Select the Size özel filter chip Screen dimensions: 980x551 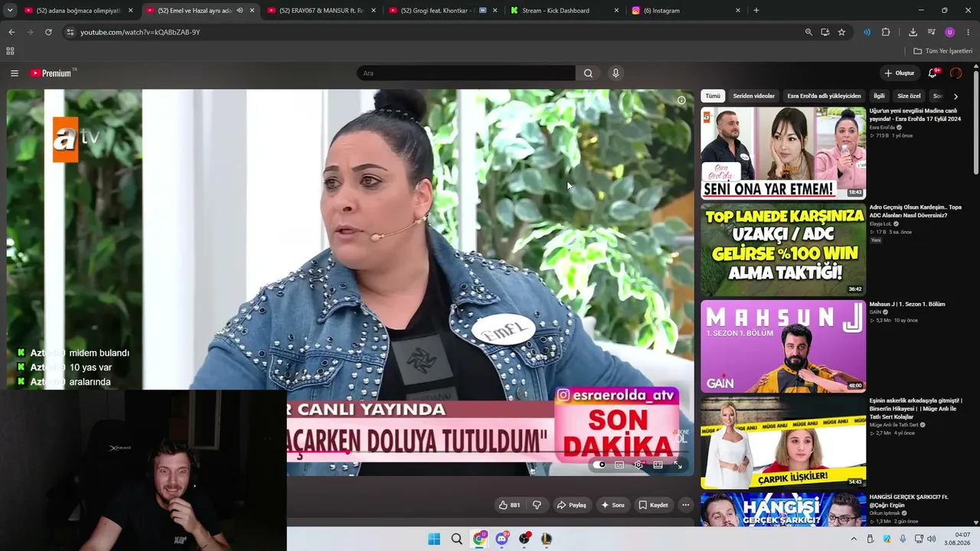pyautogui.click(x=909, y=96)
